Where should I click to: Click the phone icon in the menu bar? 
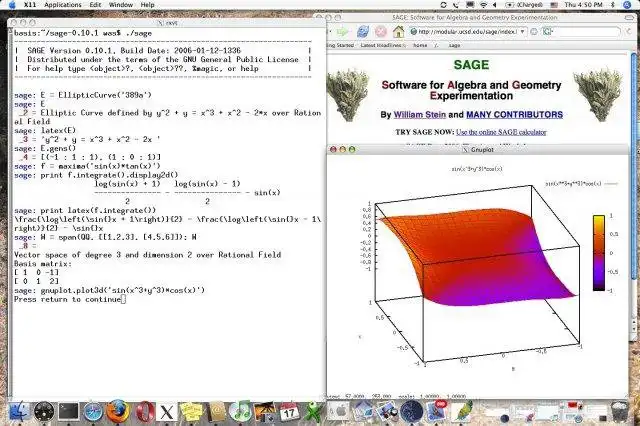pos(456,5)
